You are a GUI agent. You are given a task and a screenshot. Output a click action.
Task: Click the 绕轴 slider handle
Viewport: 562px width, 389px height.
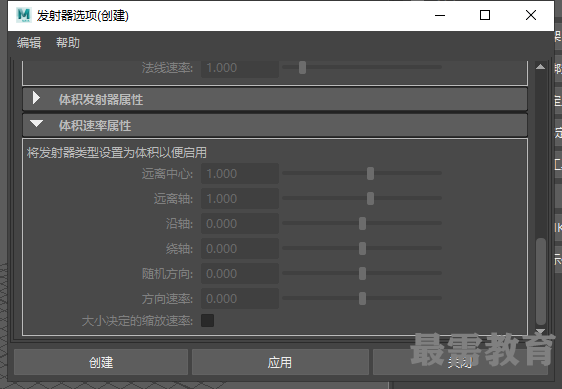click(x=362, y=248)
